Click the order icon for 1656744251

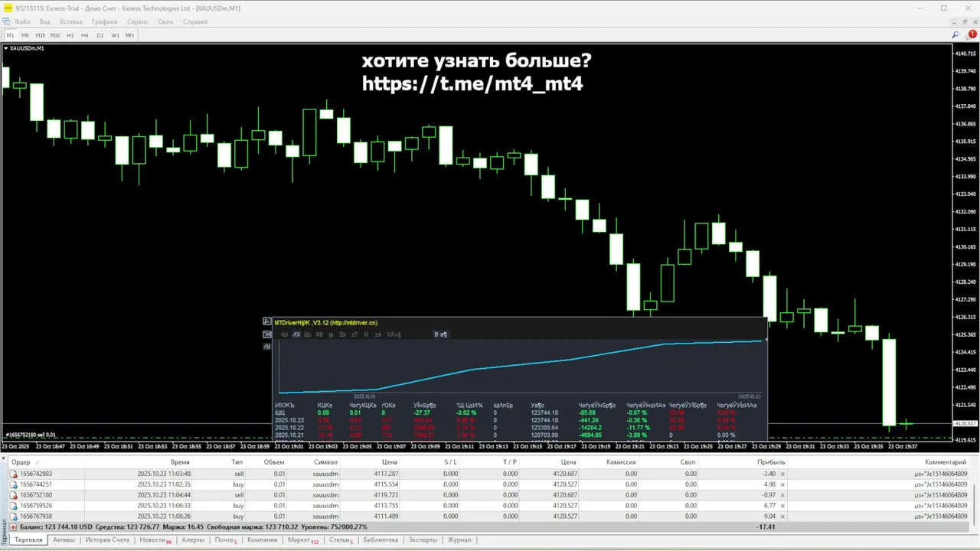(x=14, y=484)
